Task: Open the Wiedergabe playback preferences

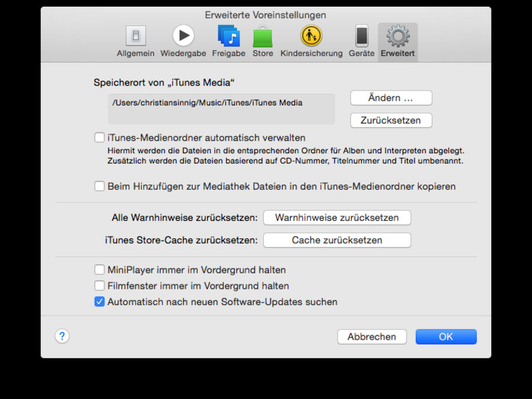Action: 183,41
